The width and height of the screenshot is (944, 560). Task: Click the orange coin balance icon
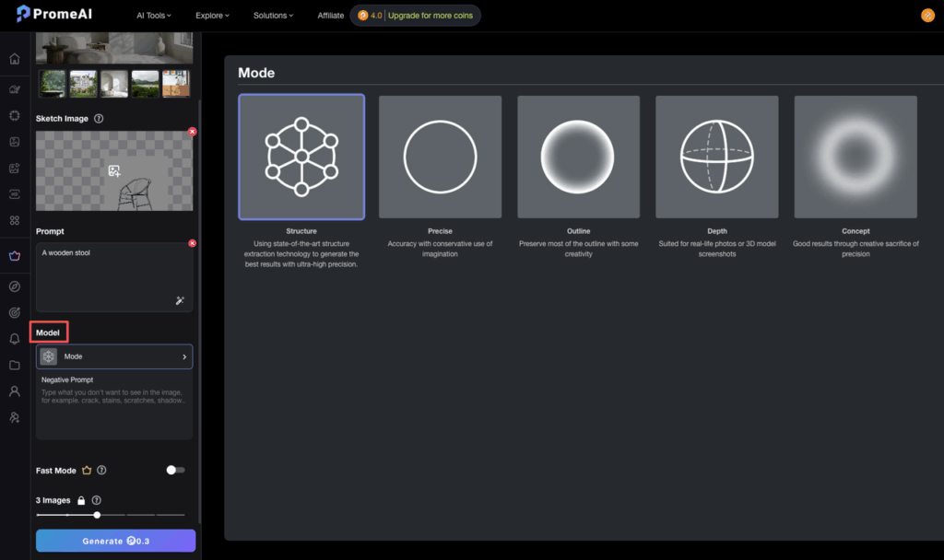click(x=362, y=16)
